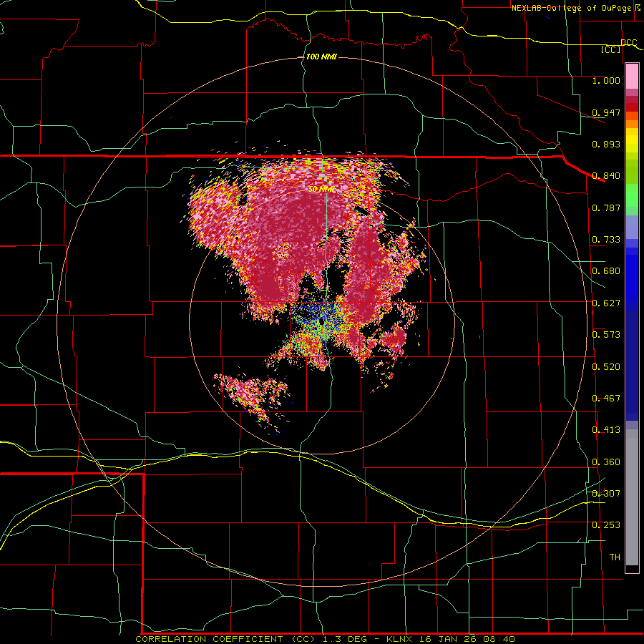Click the detached echo patch southwest of radar
644x644 pixels.
tap(251, 399)
